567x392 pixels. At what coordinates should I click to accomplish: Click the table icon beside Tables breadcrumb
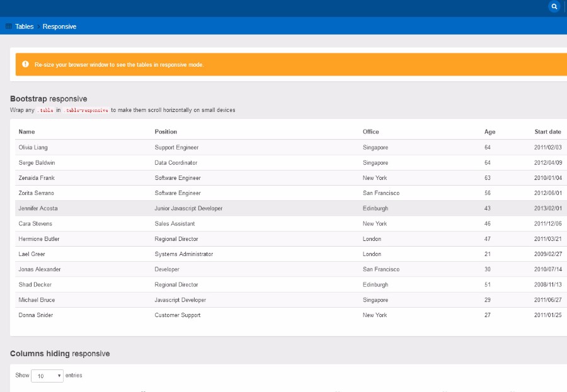9,26
